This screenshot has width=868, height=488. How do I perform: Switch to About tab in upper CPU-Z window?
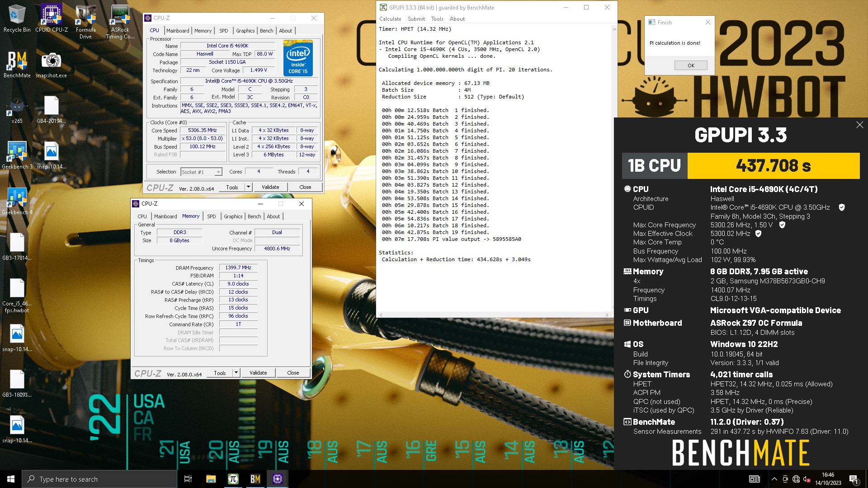pyautogui.click(x=286, y=31)
